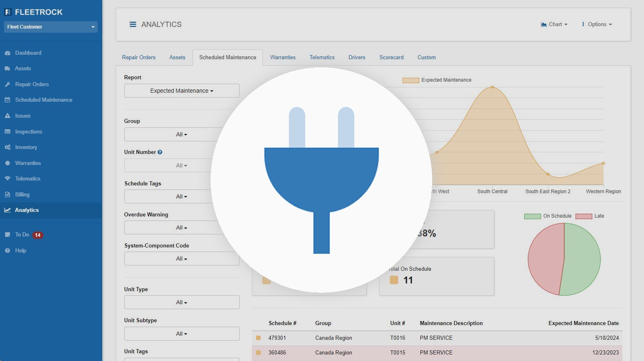Click the Unit Number help icon
This screenshot has height=361, width=644.
click(160, 152)
